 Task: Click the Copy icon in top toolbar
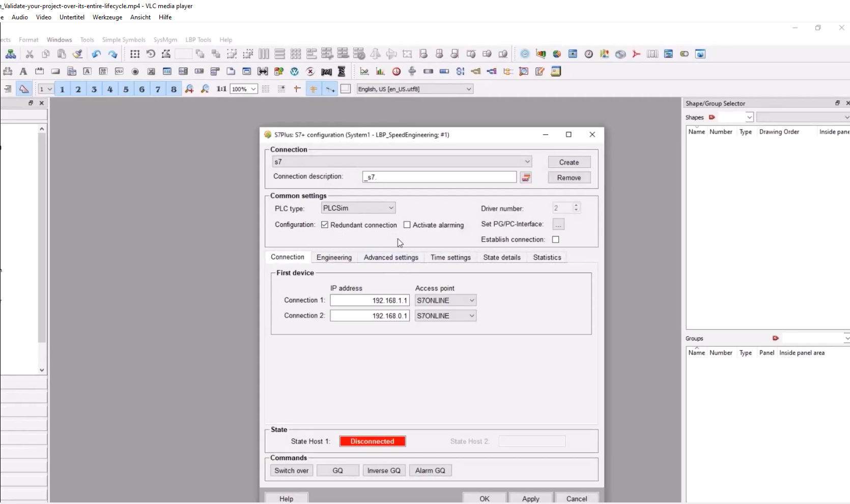[46, 54]
